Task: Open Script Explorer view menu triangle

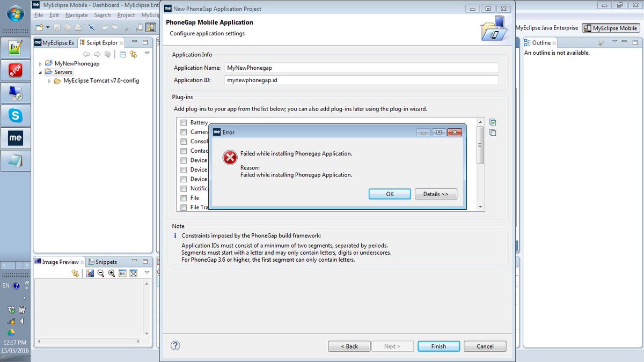Action: point(147,54)
